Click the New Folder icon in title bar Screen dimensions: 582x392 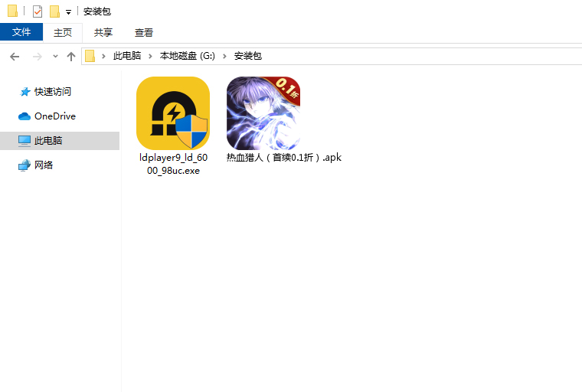coord(54,11)
